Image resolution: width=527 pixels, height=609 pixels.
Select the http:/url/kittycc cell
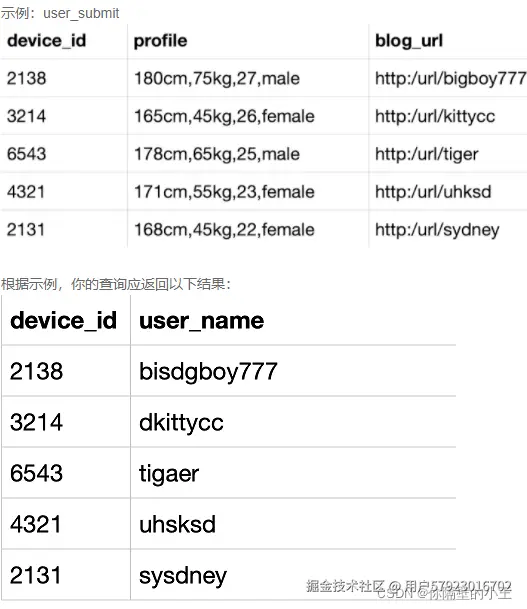435,116
